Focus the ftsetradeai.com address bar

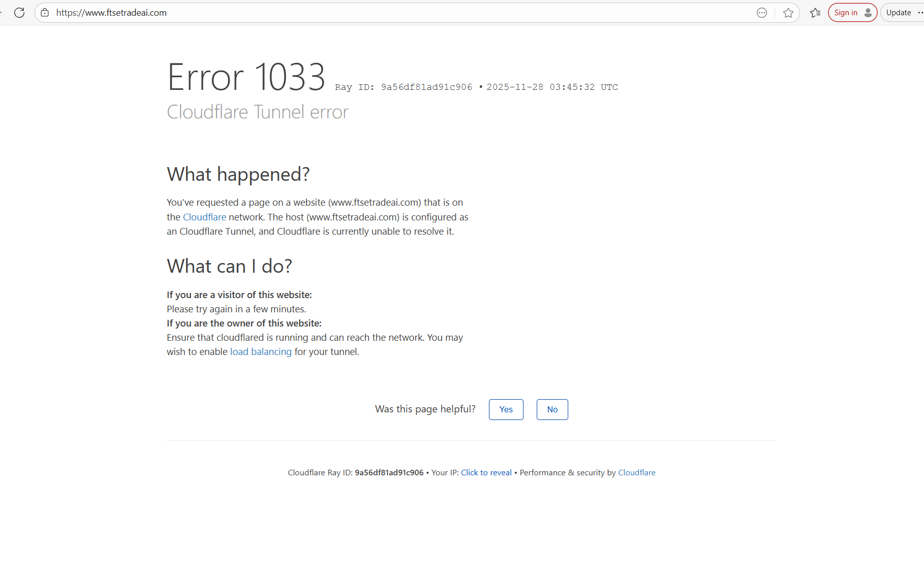[356, 13]
